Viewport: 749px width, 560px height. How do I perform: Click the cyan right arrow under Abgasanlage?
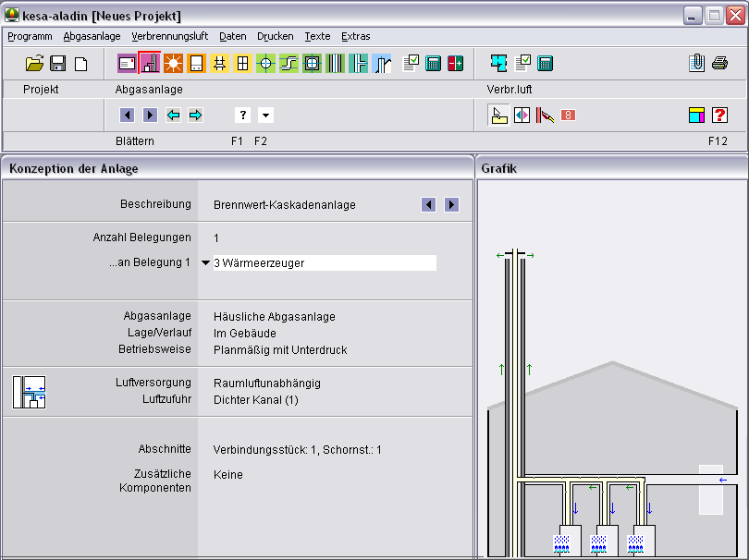pos(196,116)
